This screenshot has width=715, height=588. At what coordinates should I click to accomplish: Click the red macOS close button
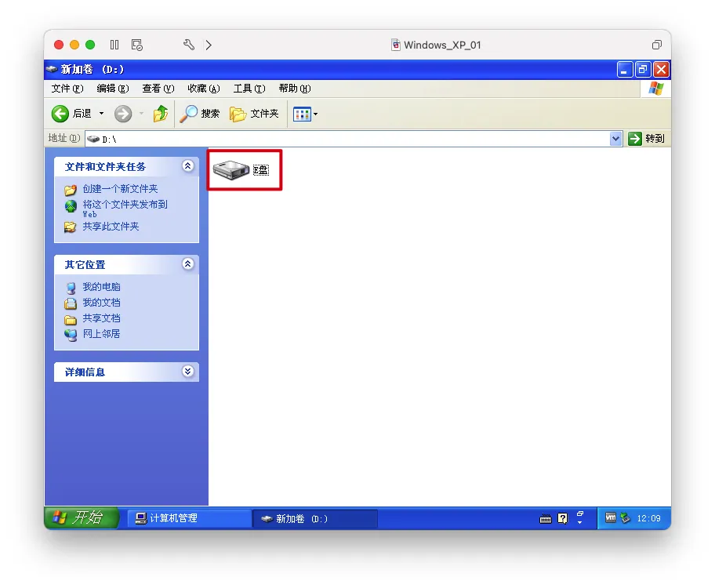click(59, 45)
